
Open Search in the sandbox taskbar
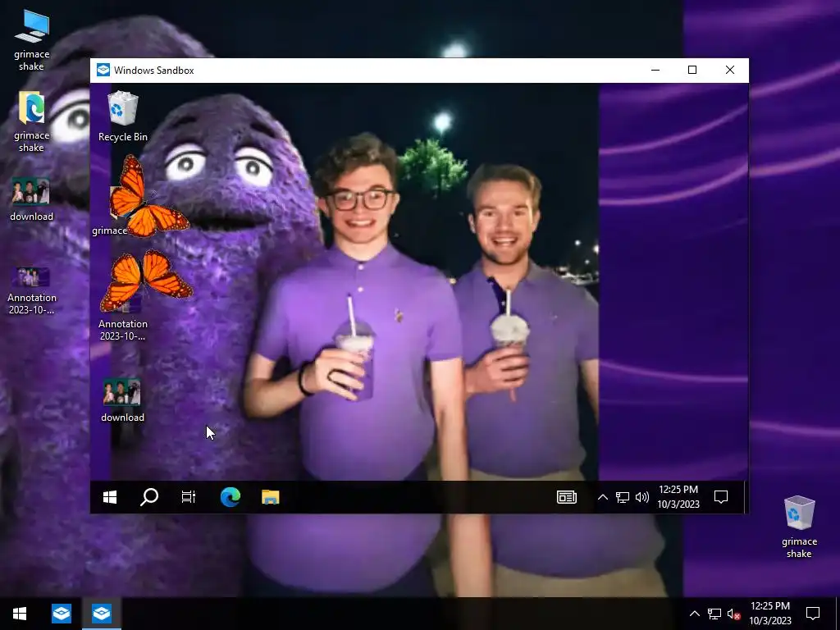pos(149,497)
